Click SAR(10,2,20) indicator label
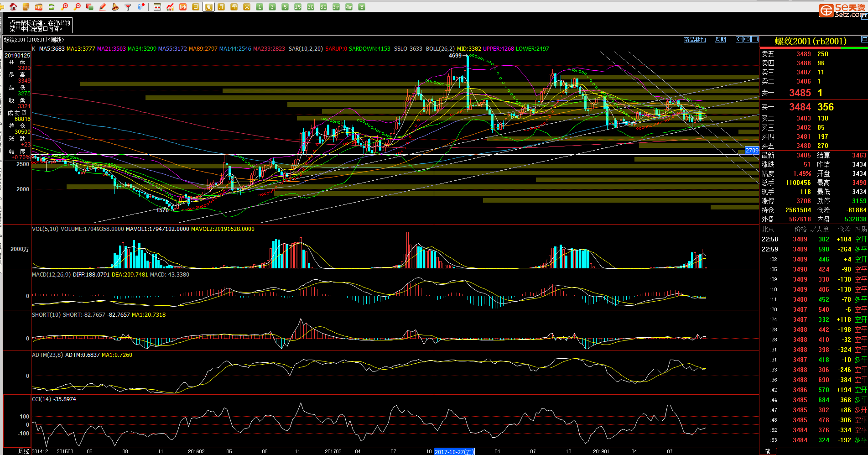Viewport: 868px width, 455px height. tap(306, 48)
